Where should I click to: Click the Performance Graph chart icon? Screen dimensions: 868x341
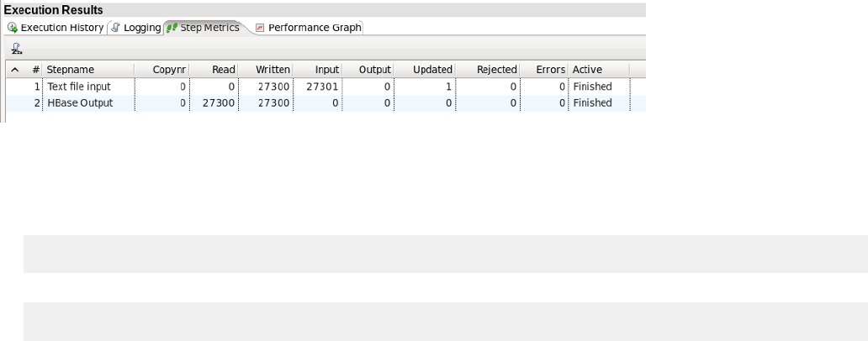(260, 28)
